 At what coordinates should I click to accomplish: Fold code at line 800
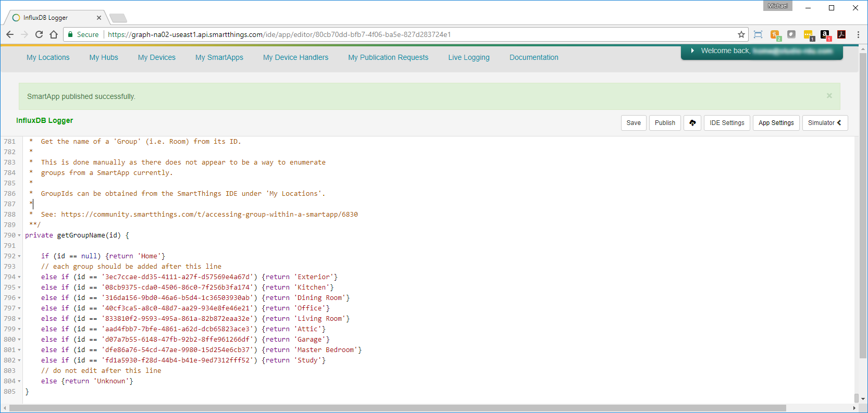pyautogui.click(x=19, y=340)
